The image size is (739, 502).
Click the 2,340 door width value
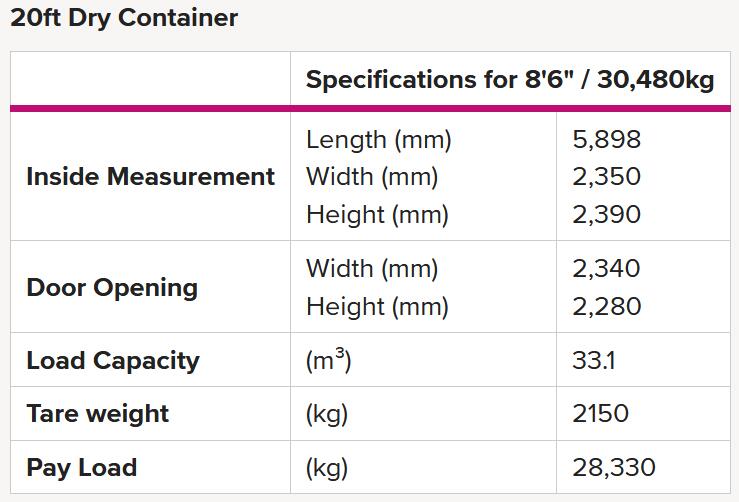(607, 269)
